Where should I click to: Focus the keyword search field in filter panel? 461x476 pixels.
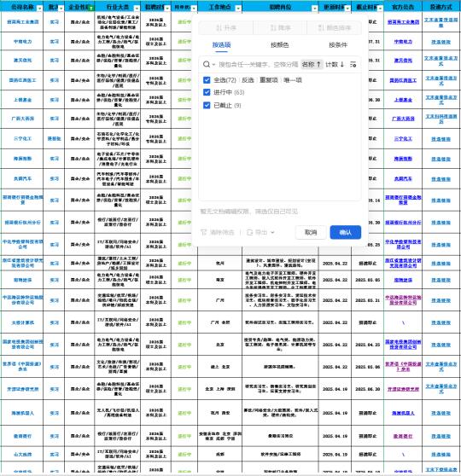click(259, 64)
